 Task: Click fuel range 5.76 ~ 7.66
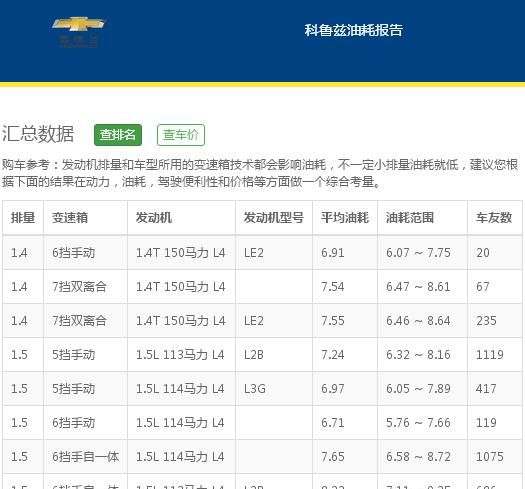(x=418, y=423)
